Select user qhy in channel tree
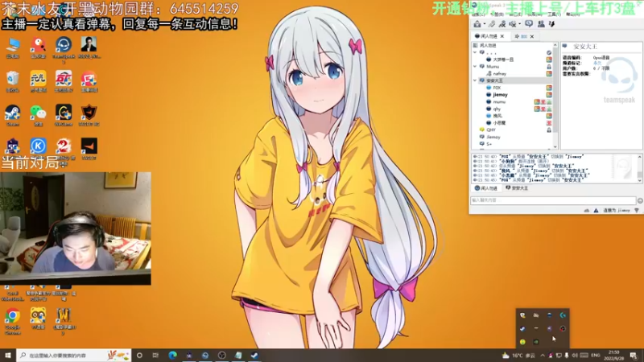 tap(497, 109)
